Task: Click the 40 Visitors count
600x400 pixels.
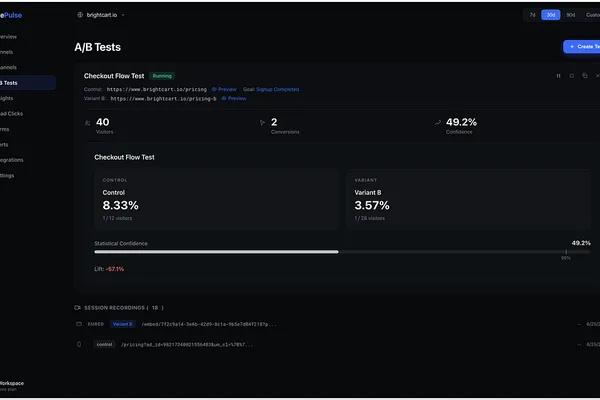Action: click(x=103, y=122)
